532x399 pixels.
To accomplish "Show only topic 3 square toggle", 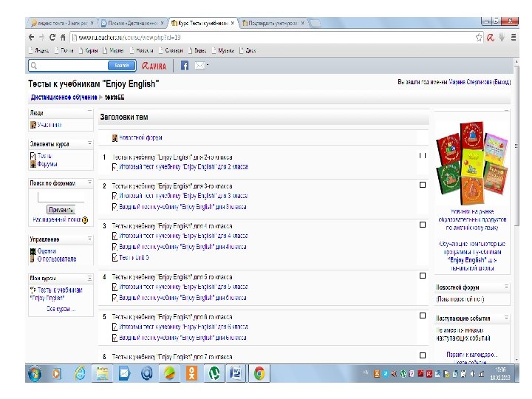I will coord(423,225).
